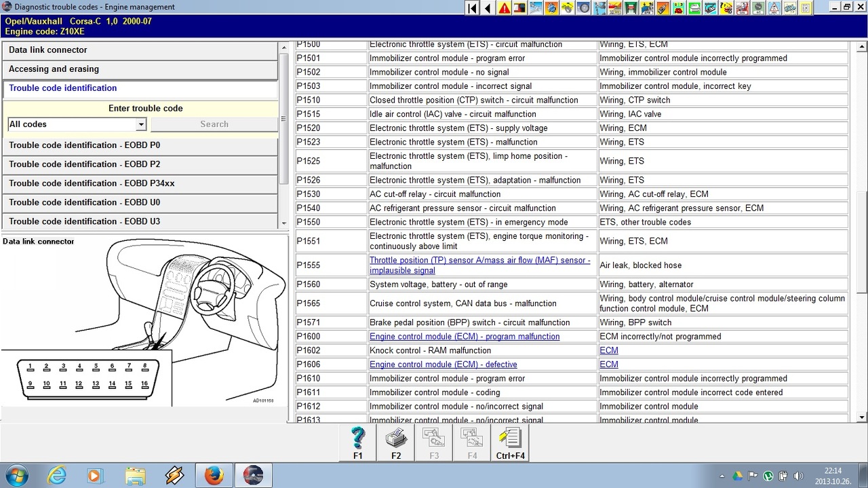Open the ABS warning triangle toolbar icon
This screenshot has width=868, height=488.
(774, 8)
